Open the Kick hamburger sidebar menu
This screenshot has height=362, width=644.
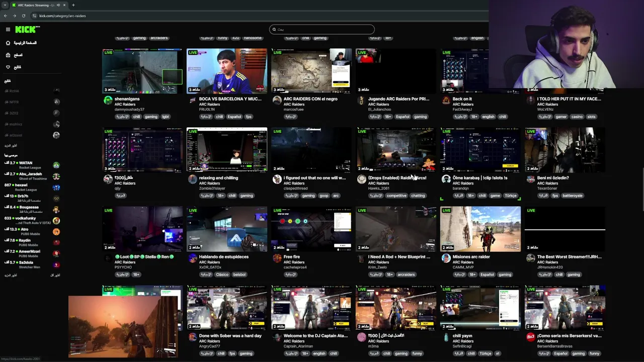8,30
